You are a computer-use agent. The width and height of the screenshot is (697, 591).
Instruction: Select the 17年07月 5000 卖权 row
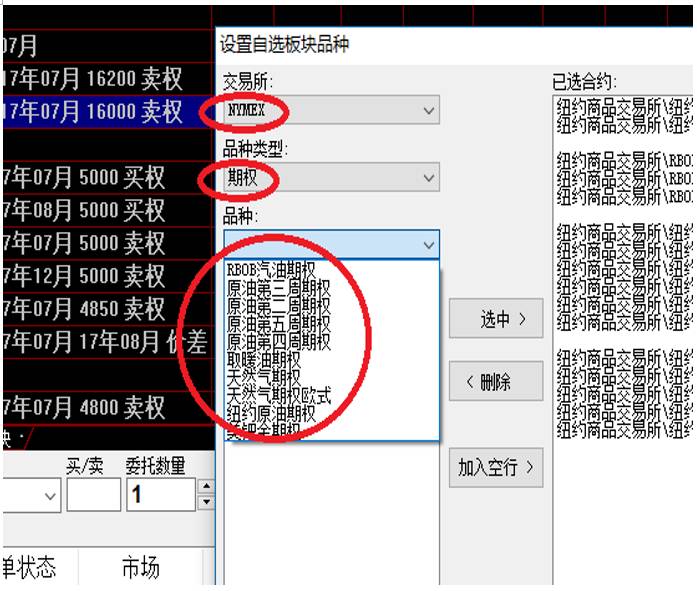coord(107,243)
